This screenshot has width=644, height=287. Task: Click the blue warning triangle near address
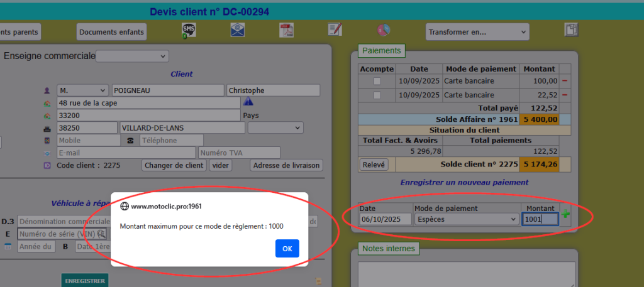(x=248, y=102)
